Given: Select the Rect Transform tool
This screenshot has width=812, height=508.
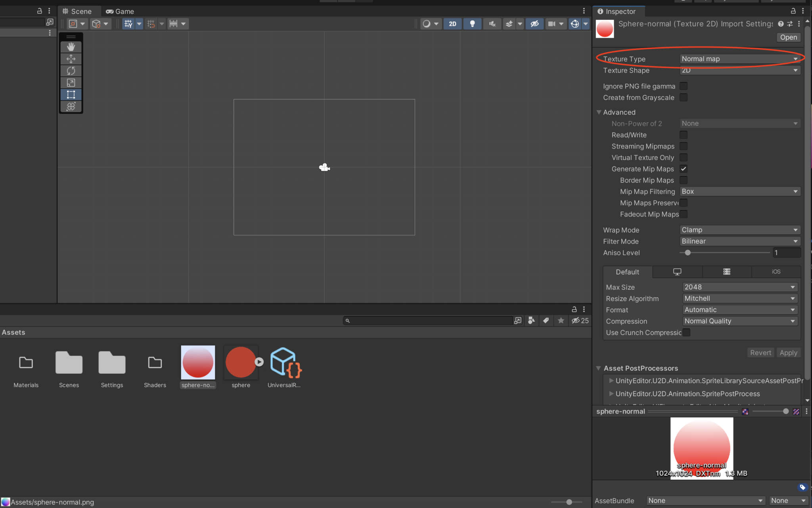Looking at the screenshot, I should pos(71,94).
